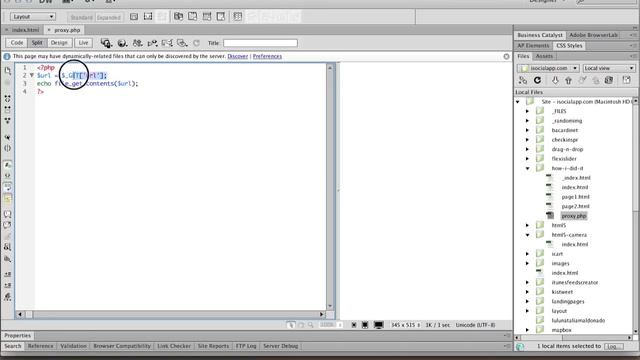
Task: Click the Check Browser Compatibility icon
Action: (x=167, y=43)
